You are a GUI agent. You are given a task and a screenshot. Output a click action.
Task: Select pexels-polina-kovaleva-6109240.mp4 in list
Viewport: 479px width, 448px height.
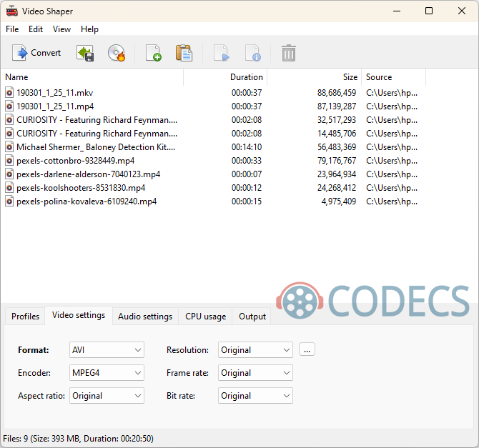click(87, 201)
